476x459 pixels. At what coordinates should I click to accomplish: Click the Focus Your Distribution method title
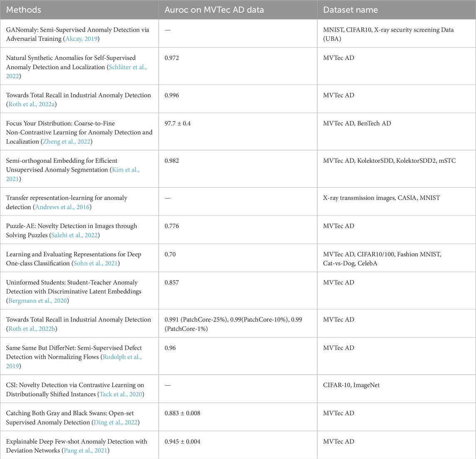[79, 132]
